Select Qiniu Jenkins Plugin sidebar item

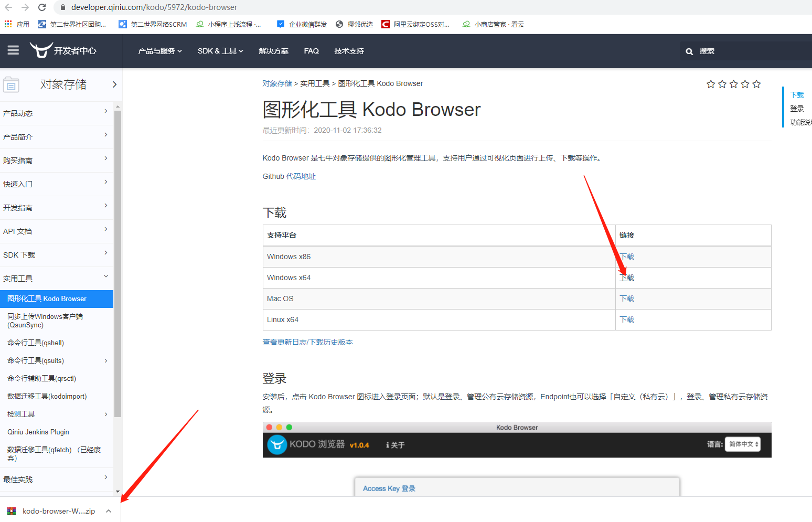[38, 432]
